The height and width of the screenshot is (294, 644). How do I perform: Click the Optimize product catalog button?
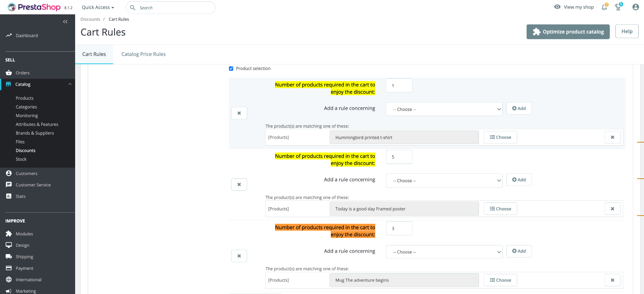point(568,32)
